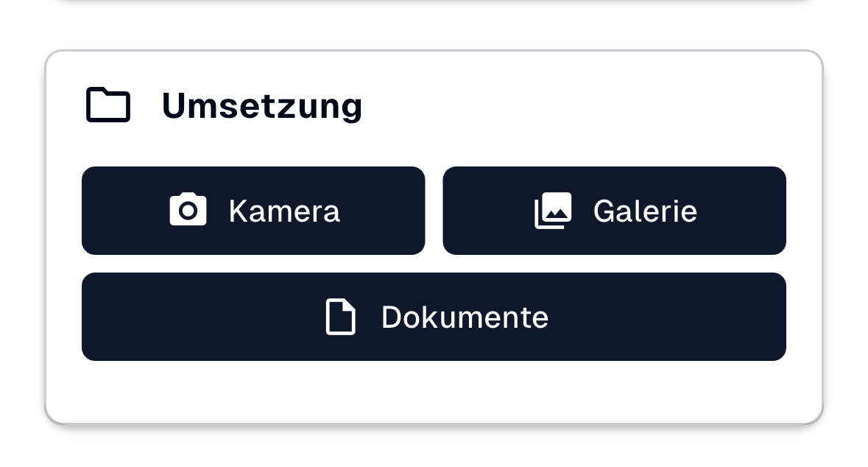868x467 pixels.
Task: Upload files using the Dokumente button
Action: coord(434,317)
